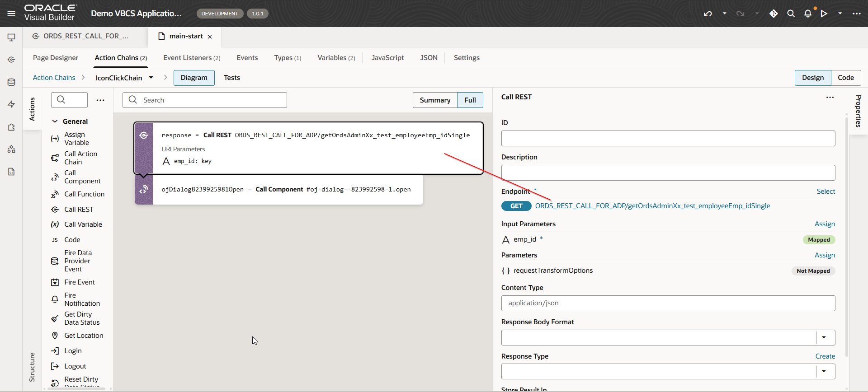This screenshot has height=392, width=868.
Task: Select Call REST action in palette
Action: (79, 210)
